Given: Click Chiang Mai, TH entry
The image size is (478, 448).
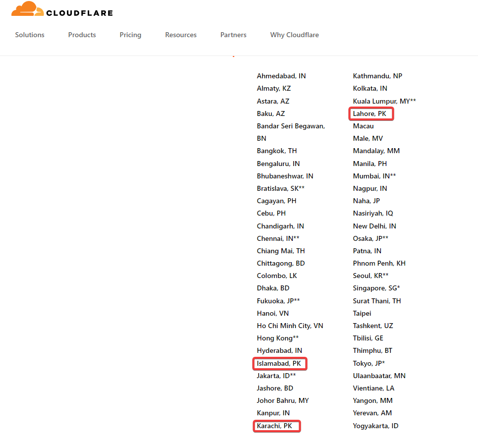Looking at the screenshot, I should click(281, 251).
